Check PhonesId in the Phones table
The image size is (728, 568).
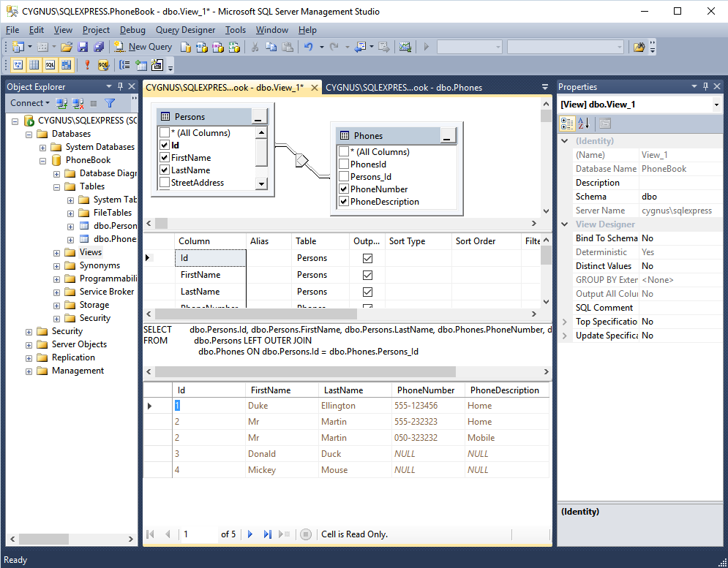[x=344, y=164]
